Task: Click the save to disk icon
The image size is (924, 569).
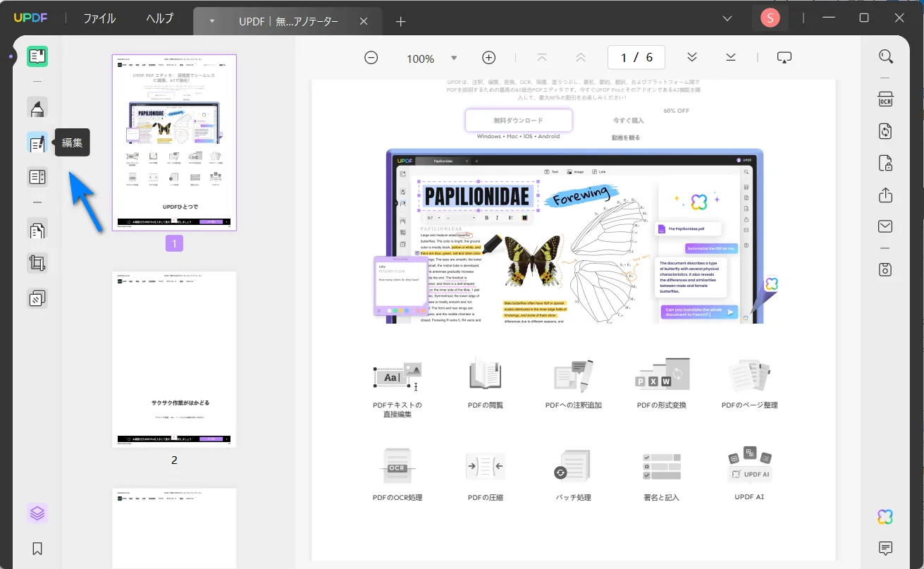Action: click(885, 269)
